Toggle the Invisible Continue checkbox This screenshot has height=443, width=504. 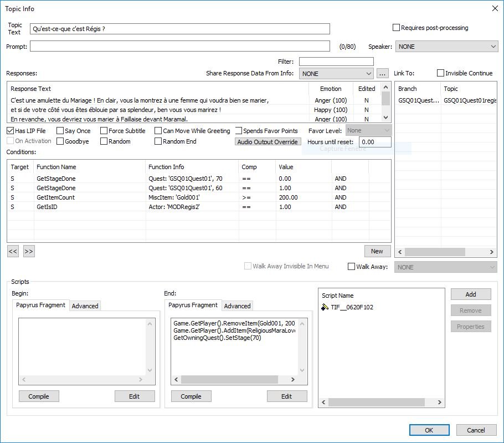pyautogui.click(x=440, y=73)
